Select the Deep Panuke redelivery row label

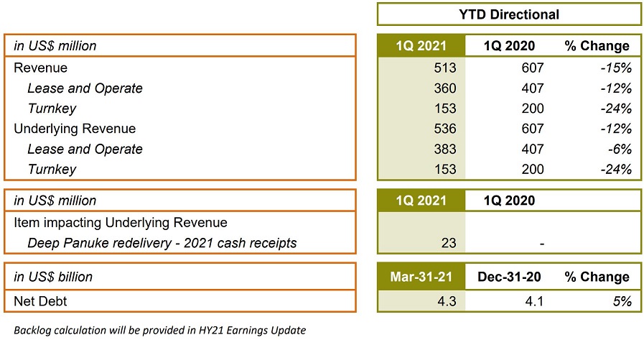162,244
